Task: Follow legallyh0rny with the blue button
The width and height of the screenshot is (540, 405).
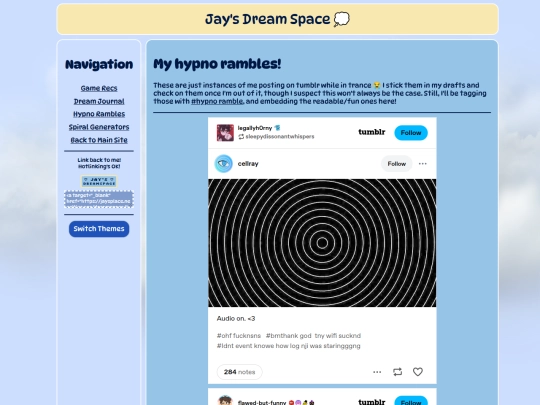Action: click(411, 133)
